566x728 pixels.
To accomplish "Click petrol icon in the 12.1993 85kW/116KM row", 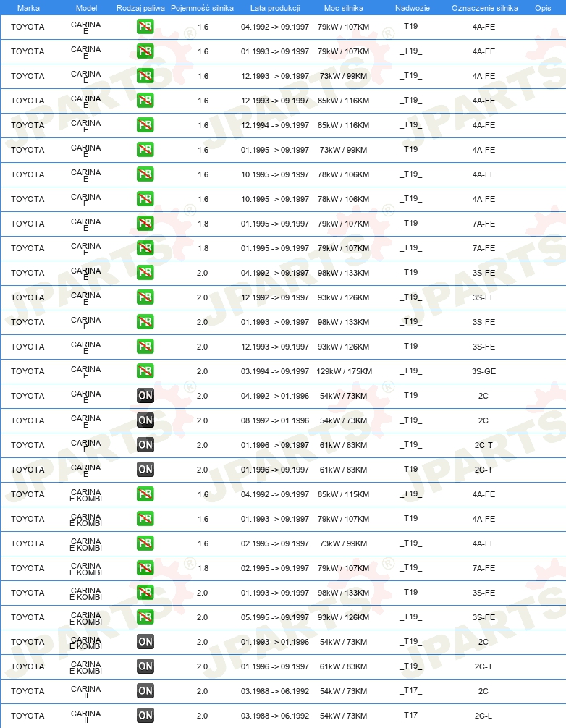I will point(145,101).
